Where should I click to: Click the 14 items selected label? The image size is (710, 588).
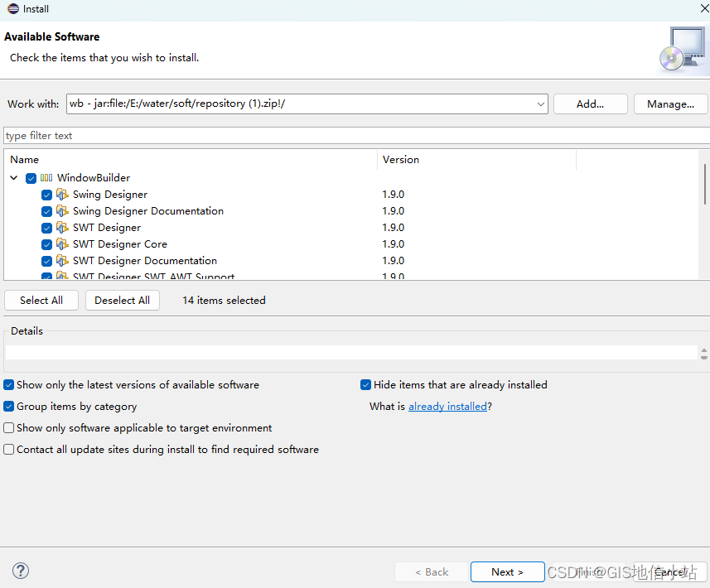[224, 301]
